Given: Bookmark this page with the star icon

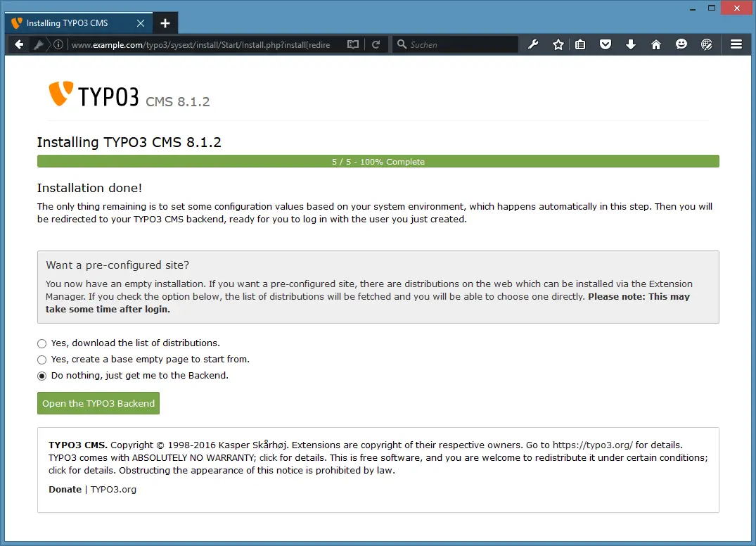Looking at the screenshot, I should [x=558, y=45].
